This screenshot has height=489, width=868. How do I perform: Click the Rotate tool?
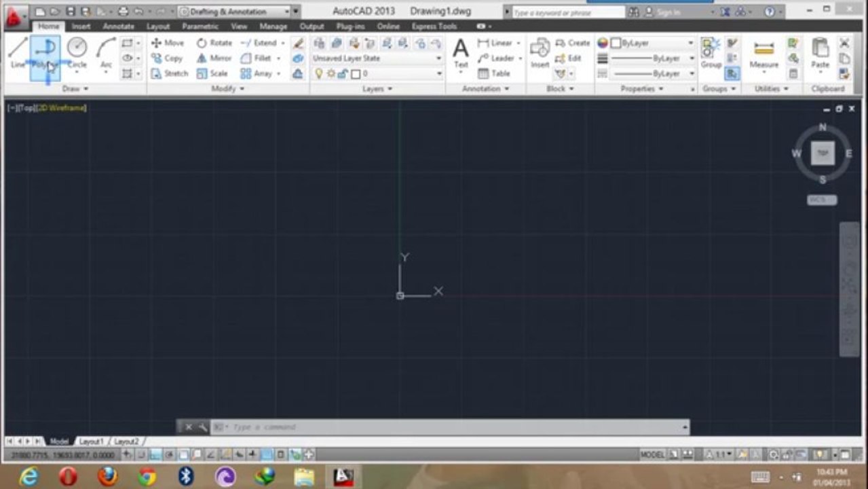point(214,43)
